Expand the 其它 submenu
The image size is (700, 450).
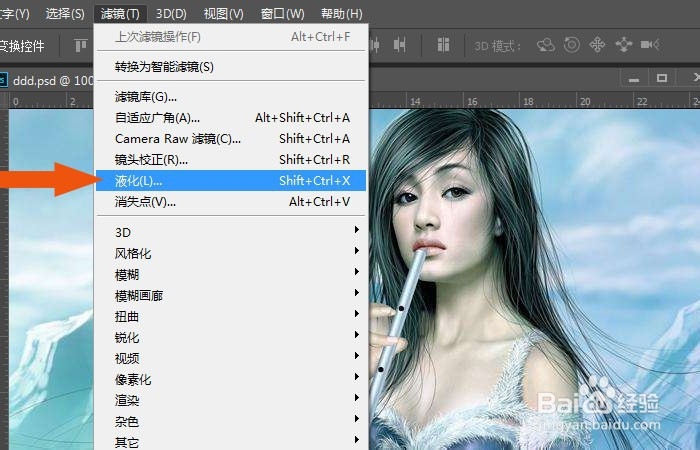pos(231,442)
